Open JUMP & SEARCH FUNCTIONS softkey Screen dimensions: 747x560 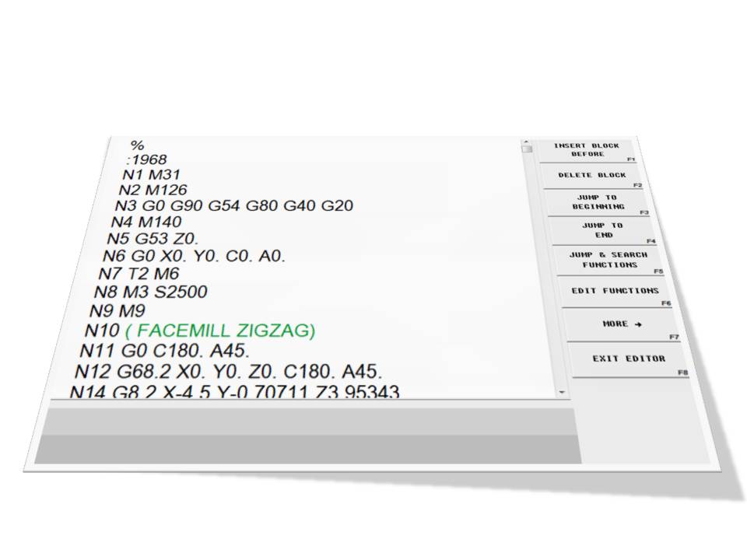coord(608,260)
